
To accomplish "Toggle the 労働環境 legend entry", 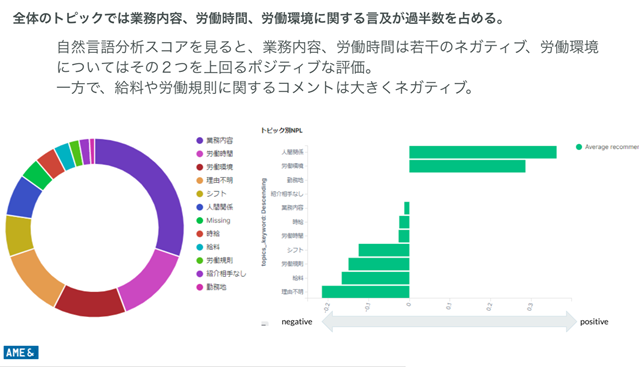I will [215, 167].
